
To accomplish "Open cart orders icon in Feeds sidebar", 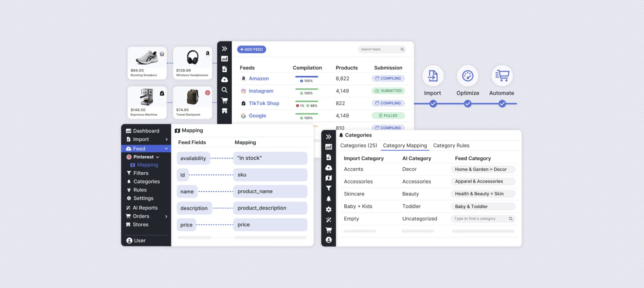I will (x=224, y=100).
